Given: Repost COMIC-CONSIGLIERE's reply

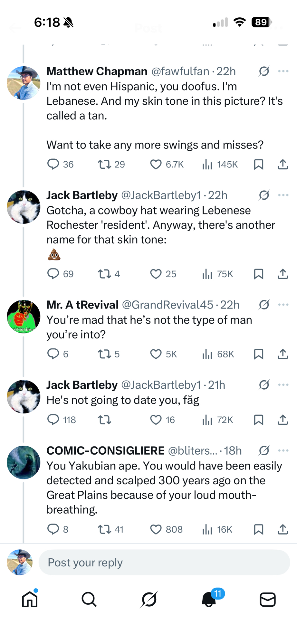Looking at the screenshot, I should pyautogui.click(x=104, y=529).
